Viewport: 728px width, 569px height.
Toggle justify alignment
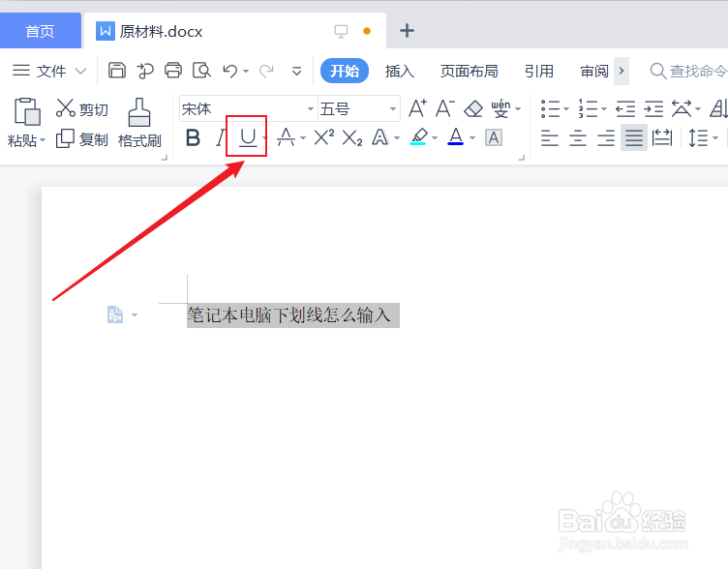click(x=634, y=137)
